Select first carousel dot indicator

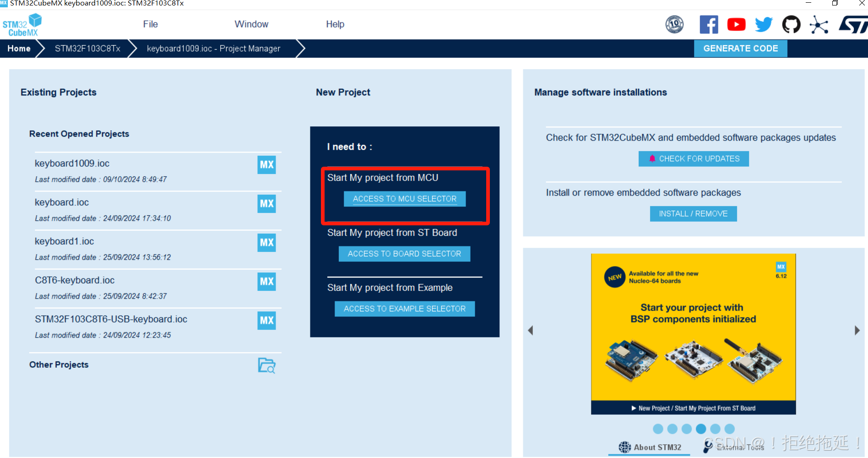[x=658, y=429]
